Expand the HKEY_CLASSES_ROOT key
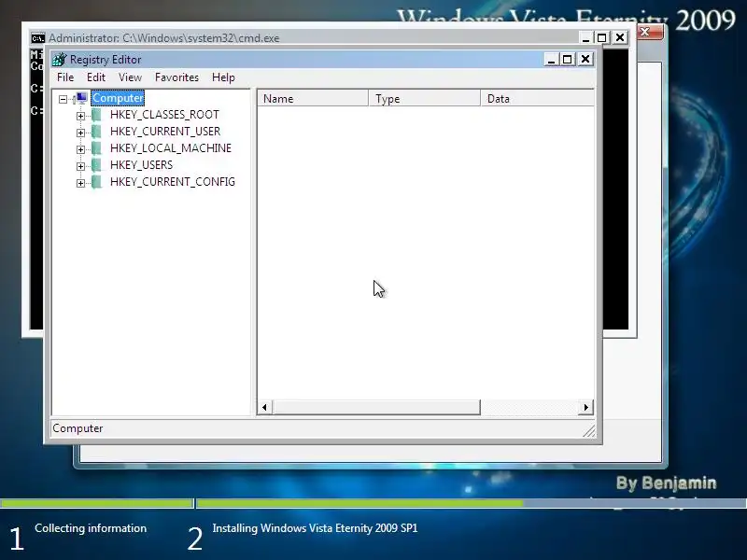This screenshot has width=747, height=560. click(x=80, y=116)
